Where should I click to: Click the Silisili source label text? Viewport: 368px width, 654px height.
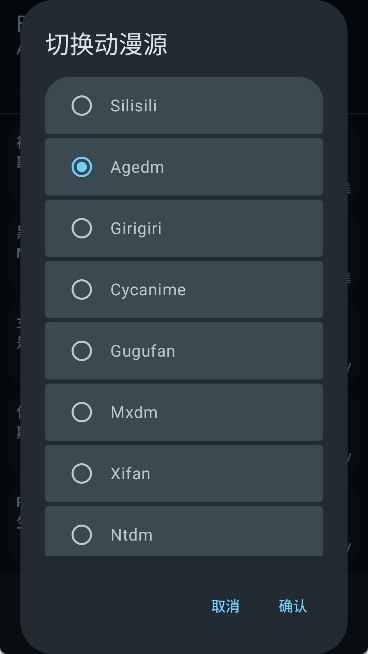(134, 106)
